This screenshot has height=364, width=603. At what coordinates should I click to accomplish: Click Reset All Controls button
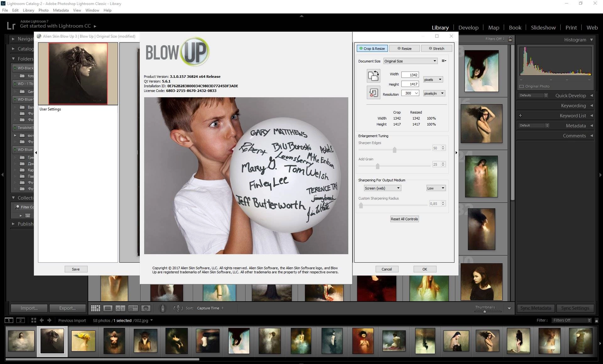pos(404,219)
